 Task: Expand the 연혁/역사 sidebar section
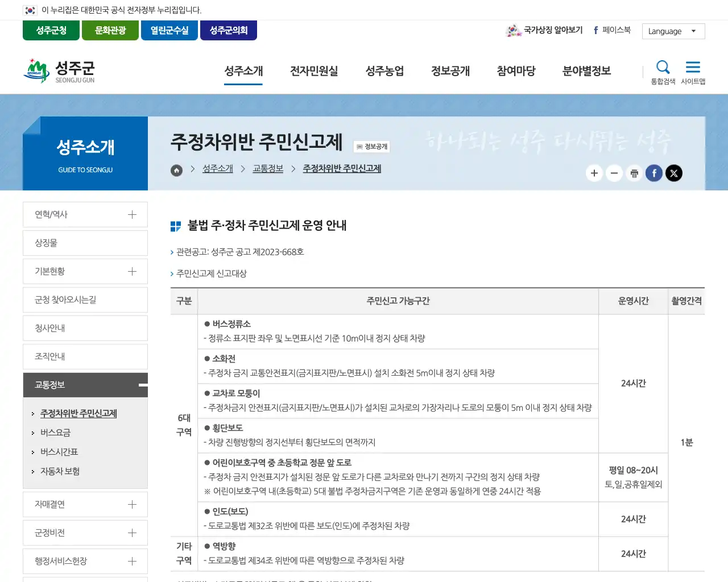(132, 214)
